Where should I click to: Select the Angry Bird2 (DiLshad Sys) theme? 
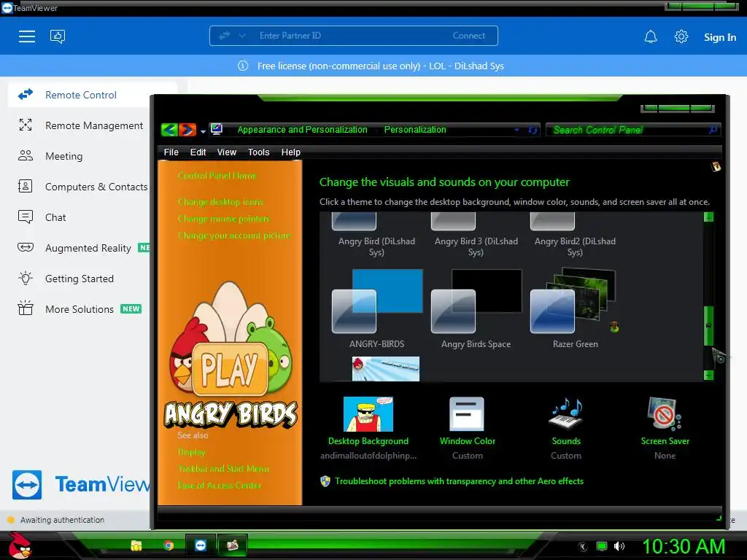[575, 236]
